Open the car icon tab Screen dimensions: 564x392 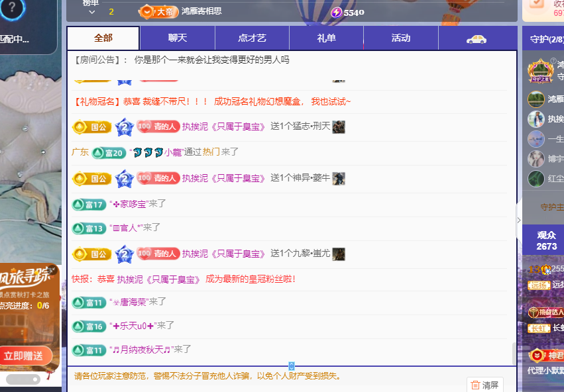tap(477, 39)
